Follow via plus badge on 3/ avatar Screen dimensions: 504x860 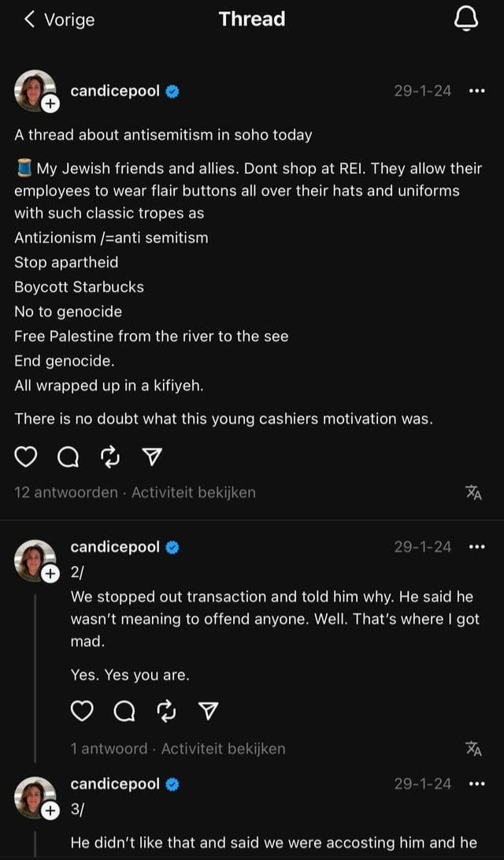[x=50, y=810]
